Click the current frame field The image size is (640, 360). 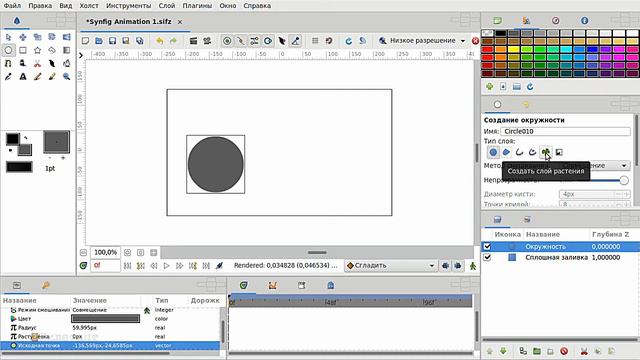click(105, 266)
